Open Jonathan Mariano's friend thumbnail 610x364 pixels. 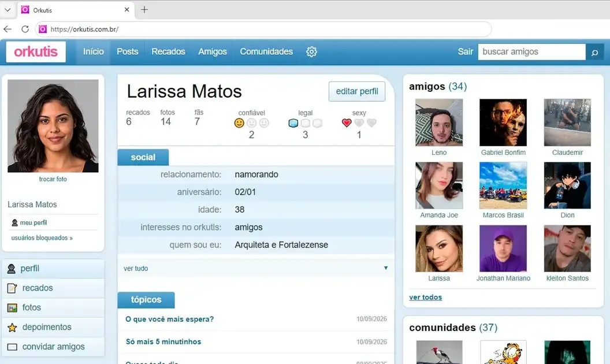coord(503,248)
